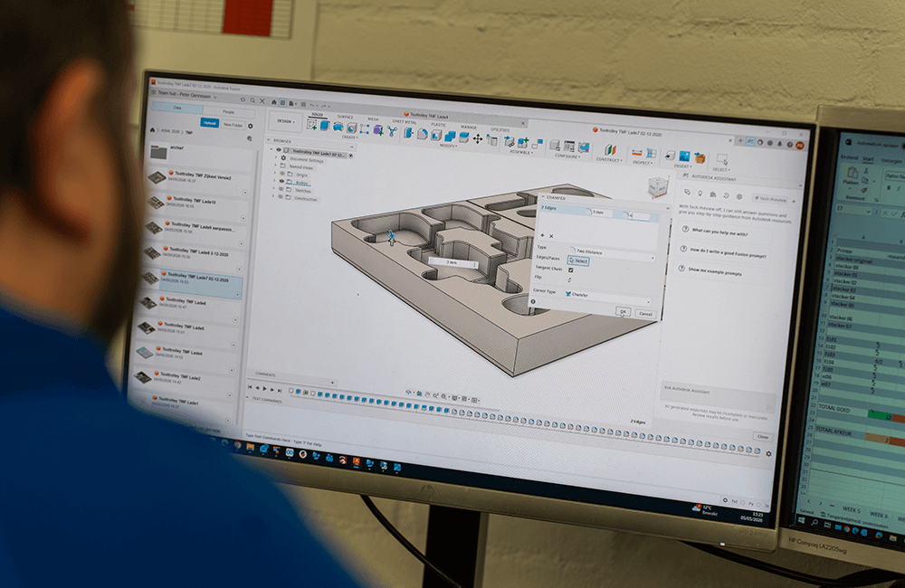The image size is (905, 588).
Task: Click the New Component icon in Assemble
Action: pos(523,142)
